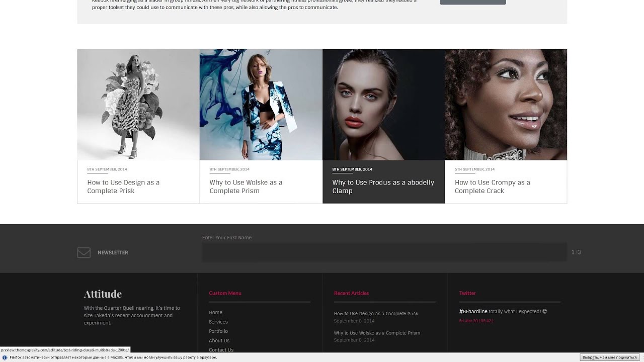Click the Twitter heading in footer

(467, 293)
